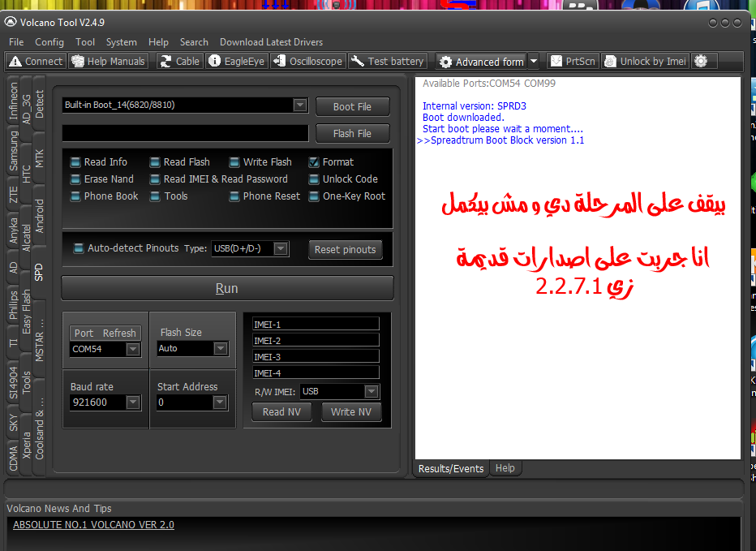Click the Cable toolbar button
The height and width of the screenshot is (551, 756).
tap(179, 62)
